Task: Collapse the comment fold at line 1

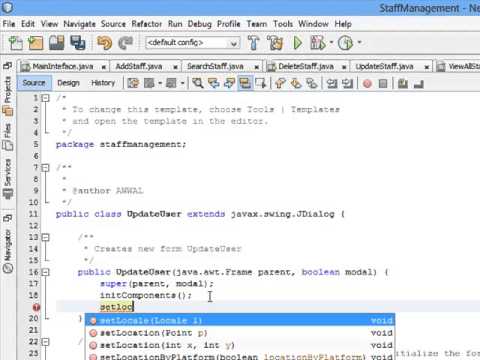Action: 46,98
